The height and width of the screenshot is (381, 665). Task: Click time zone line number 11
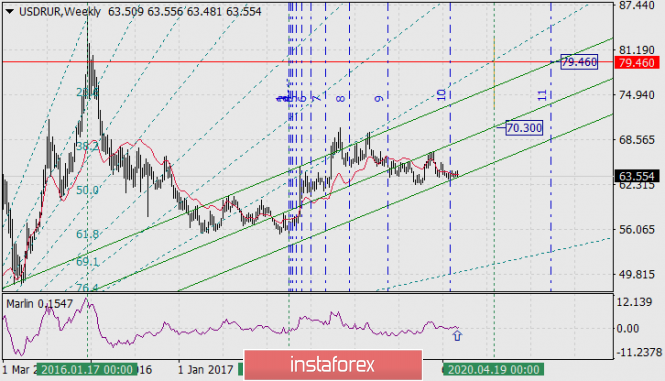pos(542,95)
